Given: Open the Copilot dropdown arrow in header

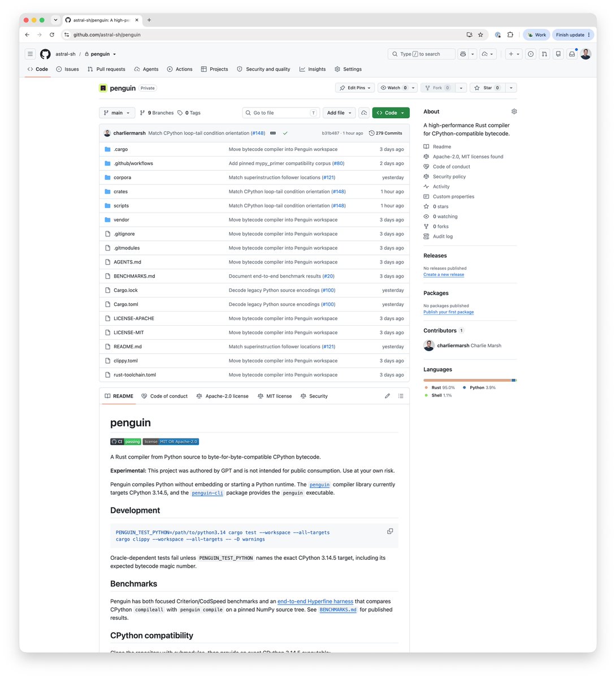Looking at the screenshot, I should (472, 54).
